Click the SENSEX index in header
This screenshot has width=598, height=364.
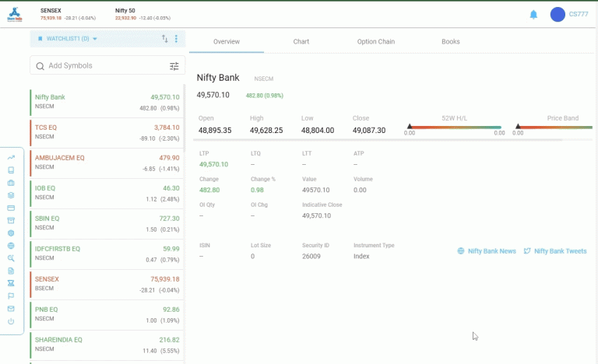pyautogui.click(x=68, y=14)
